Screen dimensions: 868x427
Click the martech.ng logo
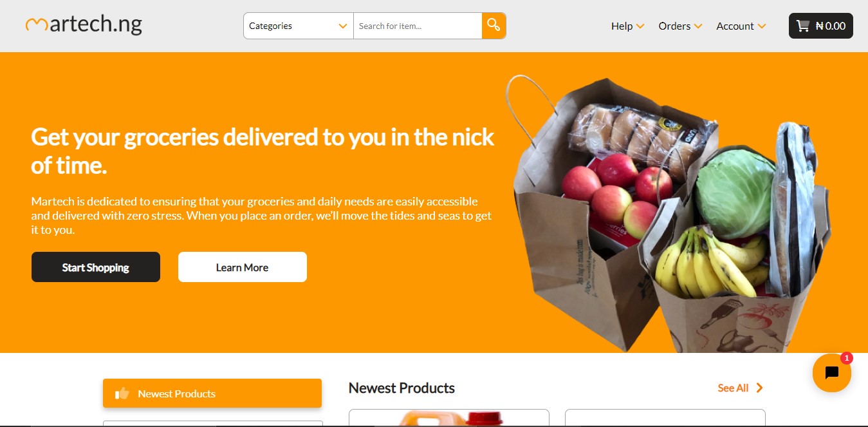coord(84,25)
